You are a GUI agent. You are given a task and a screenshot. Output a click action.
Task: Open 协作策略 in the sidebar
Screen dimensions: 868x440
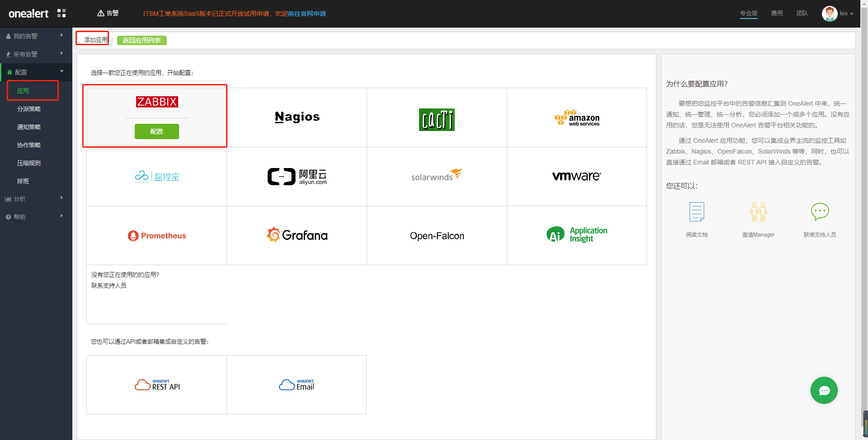point(29,145)
